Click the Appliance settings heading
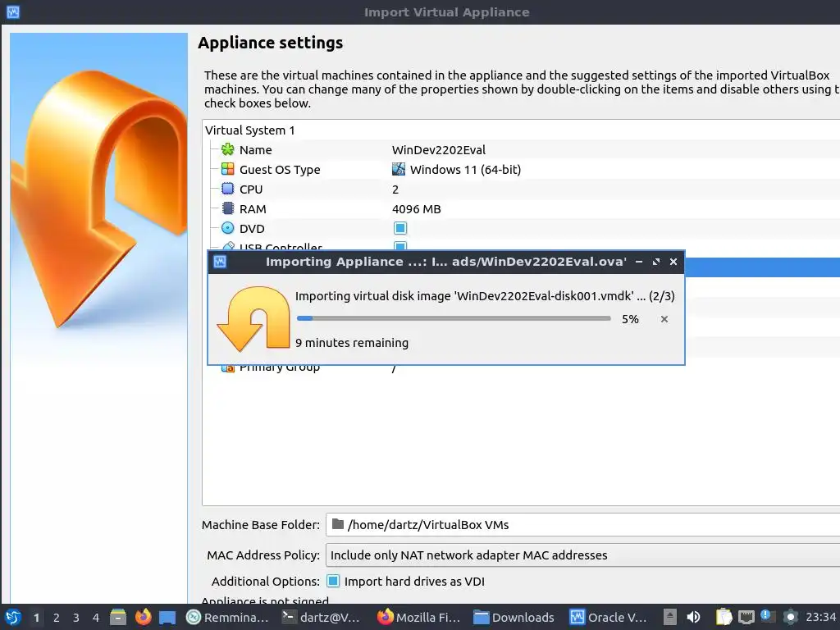Image resolution: width=840 pixels, height=630 pixels. (271, 43)
